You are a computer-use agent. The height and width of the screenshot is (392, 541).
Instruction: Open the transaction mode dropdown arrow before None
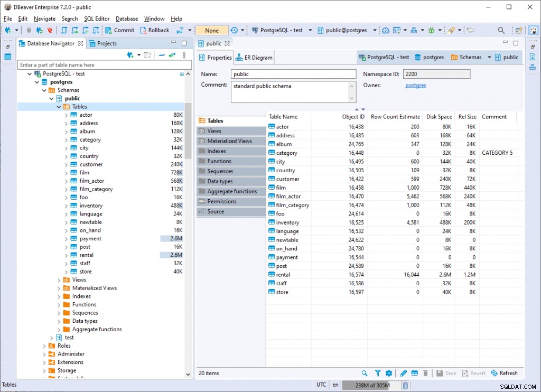point(190,30)
